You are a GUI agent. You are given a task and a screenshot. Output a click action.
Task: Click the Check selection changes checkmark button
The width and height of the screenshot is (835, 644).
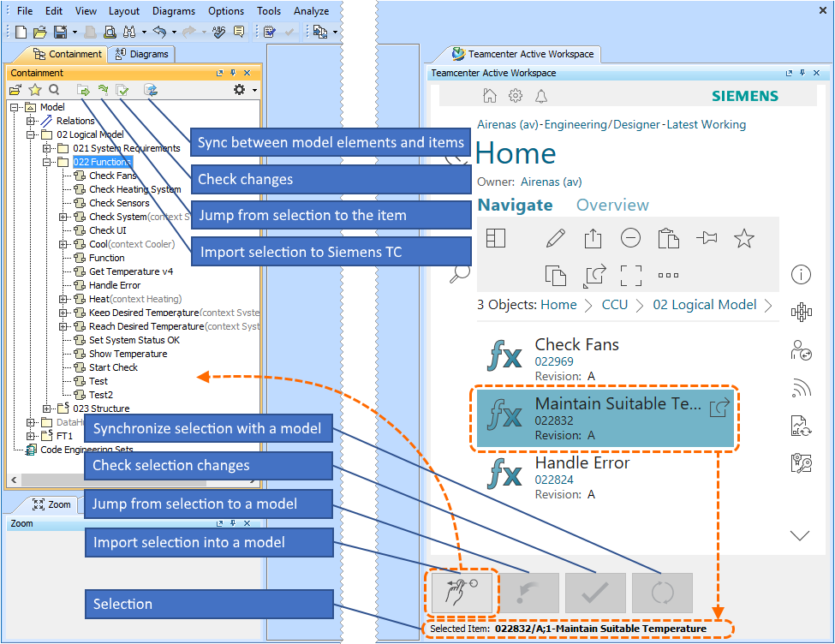pyautogui.click(x=595, y=593)
